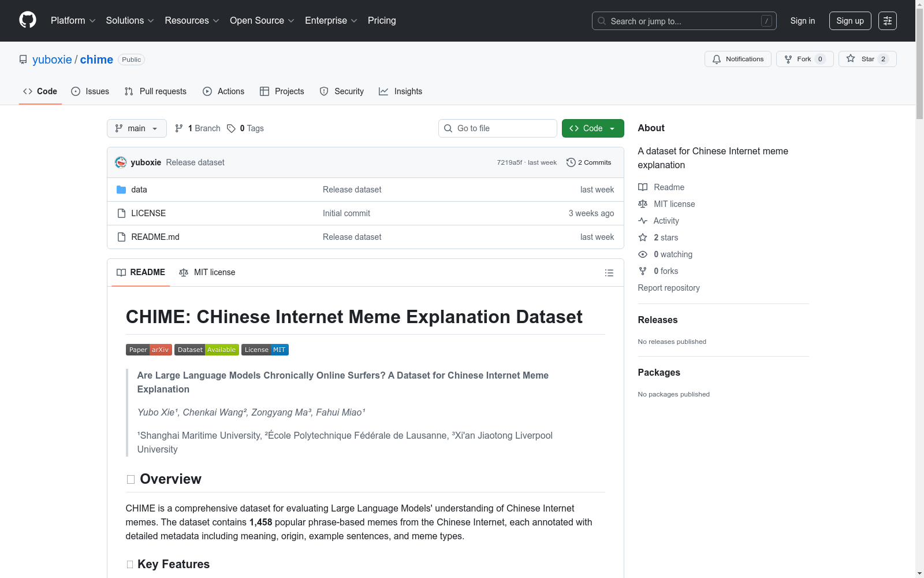The height and width of the screenshot is (578, 924).
Task: Click the pulse icon next to Activity
Action: point(643,221)
